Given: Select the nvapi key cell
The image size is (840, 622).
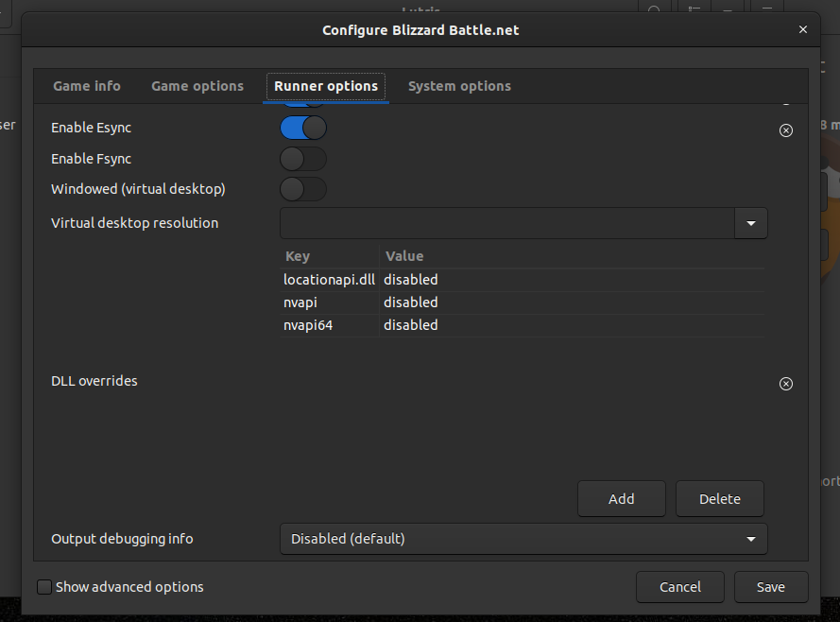Looking at the screenshot, I should point(330,302).
